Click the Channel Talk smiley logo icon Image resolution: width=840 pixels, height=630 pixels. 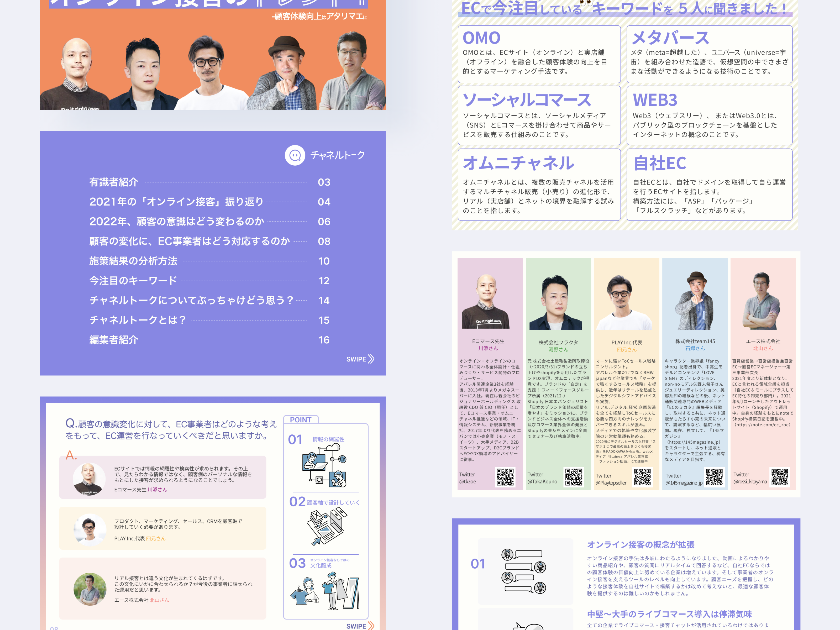click(x=295, y=155)
